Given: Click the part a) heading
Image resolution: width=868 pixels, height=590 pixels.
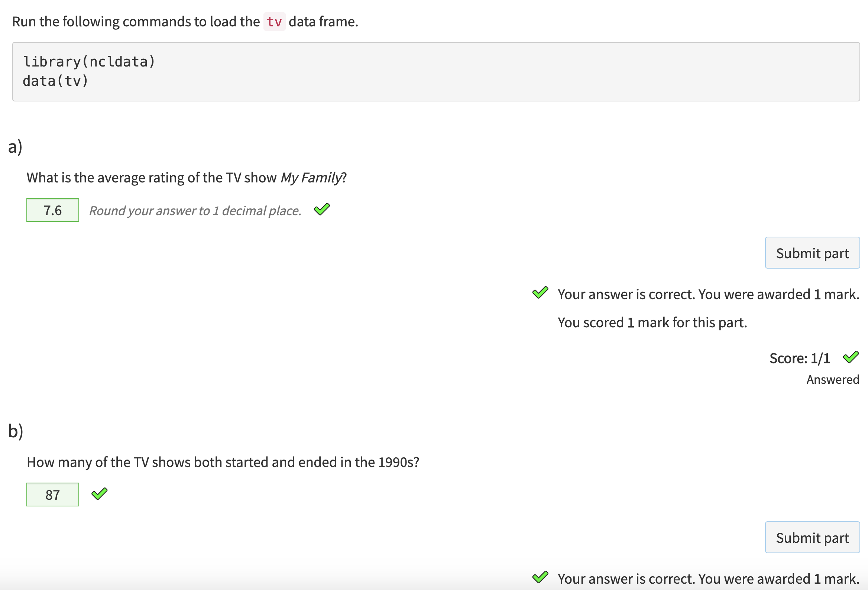Looking at the screenshot, I should [15, 146].
